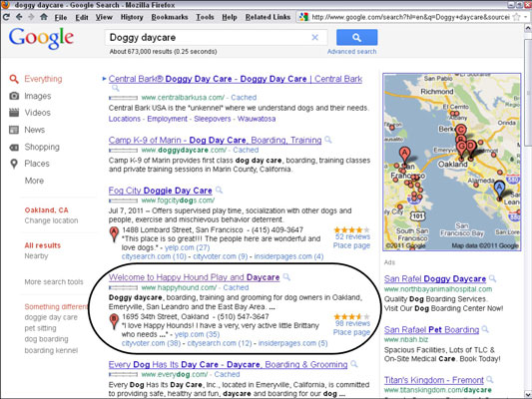Click the browser address bar URL
The height and width of the screenshot is (399, 532).
point(410,17)
